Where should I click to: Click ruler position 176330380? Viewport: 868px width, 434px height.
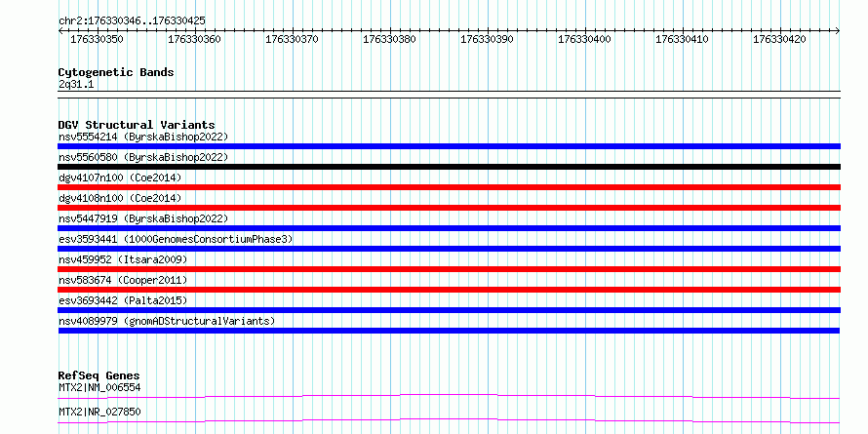pos(389,39)
